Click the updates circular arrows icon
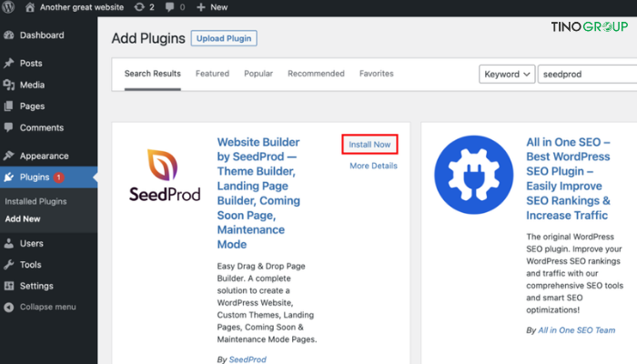 pyautogui.click(x=139, y=7)
